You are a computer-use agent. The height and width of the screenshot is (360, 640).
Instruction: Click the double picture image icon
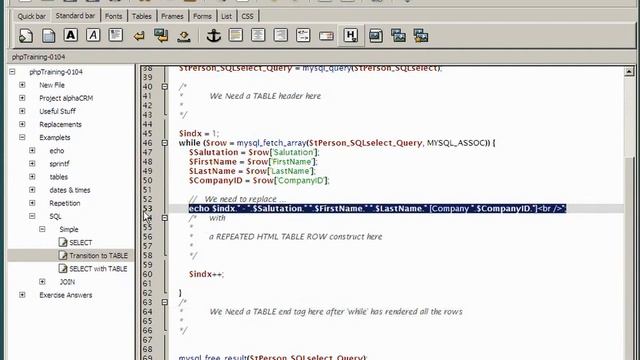pyautogui.click(x=398, y=36)
